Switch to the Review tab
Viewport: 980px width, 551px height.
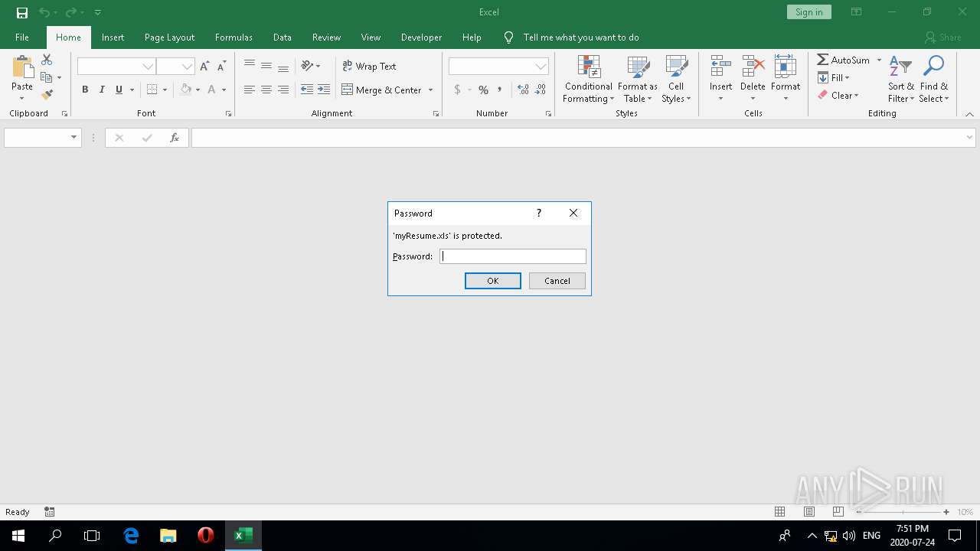(x=326, y=37)
